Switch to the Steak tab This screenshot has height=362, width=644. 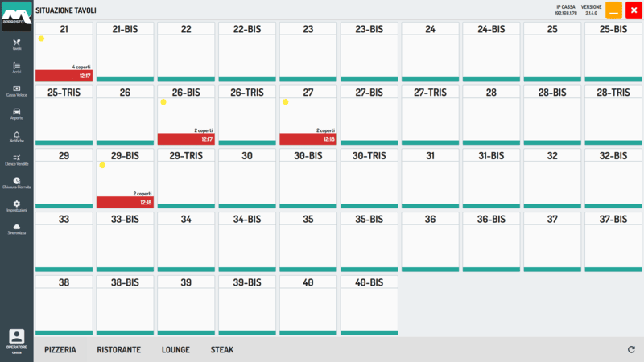pyautogui.click(x=222, y=350)
